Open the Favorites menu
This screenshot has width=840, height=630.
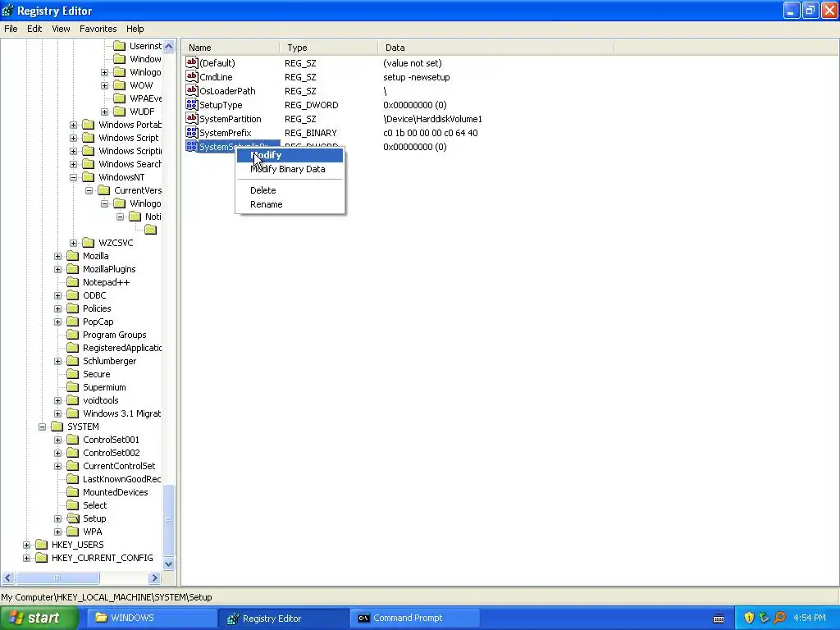coord(98,29)
